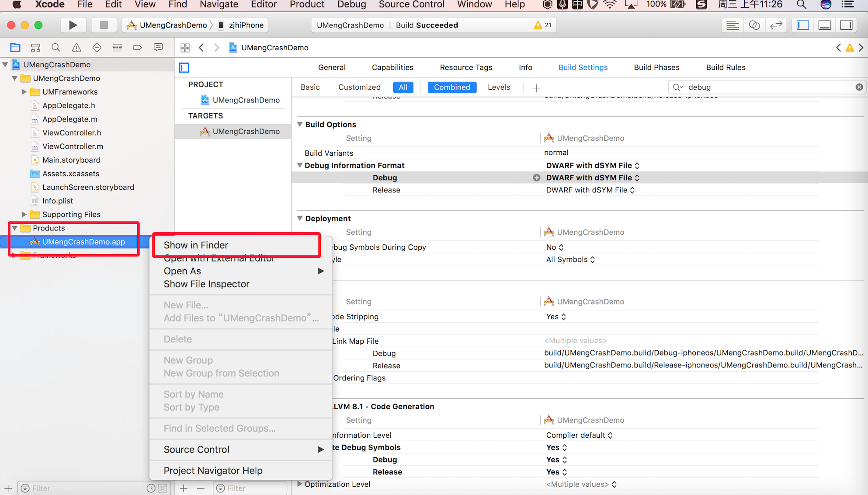
Task: Show Basic build settings
Action: pyautogui.click(x=310, y=87)
